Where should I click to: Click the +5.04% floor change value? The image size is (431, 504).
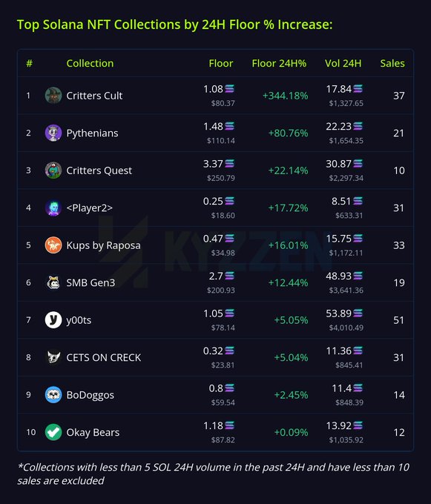click(x=291, y=357)
